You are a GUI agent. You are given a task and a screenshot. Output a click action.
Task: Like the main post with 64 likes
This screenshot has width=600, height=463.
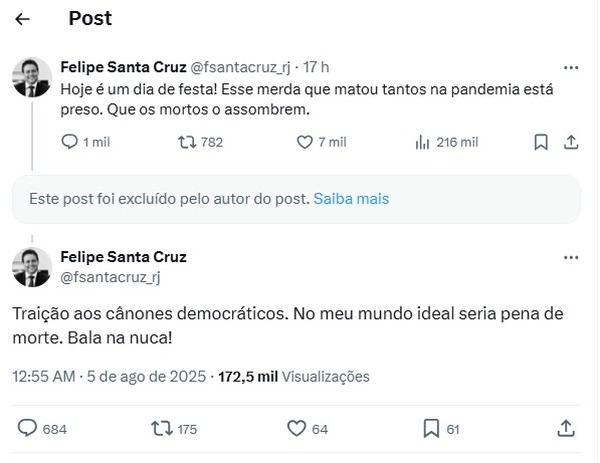click(295, 429)
